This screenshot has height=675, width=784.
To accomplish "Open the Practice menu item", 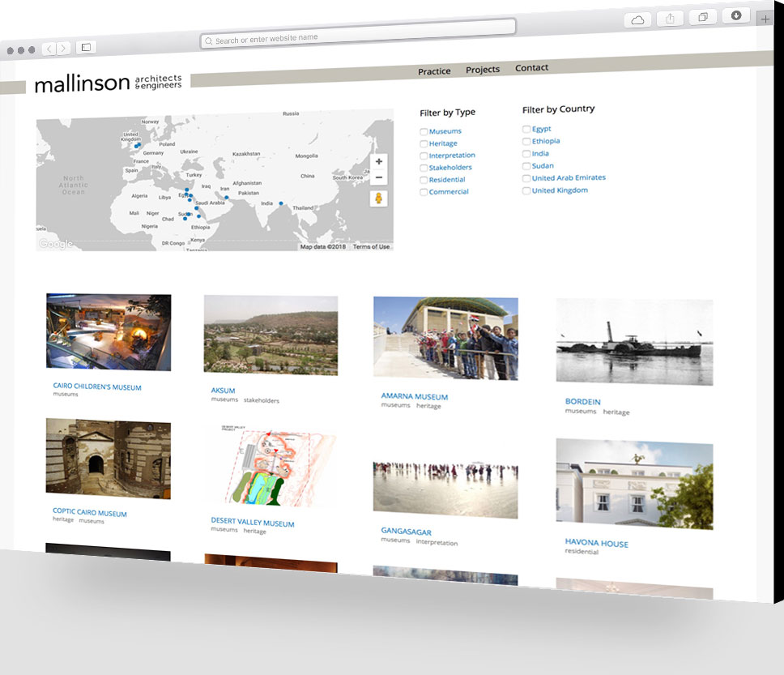I will (434, 71).
